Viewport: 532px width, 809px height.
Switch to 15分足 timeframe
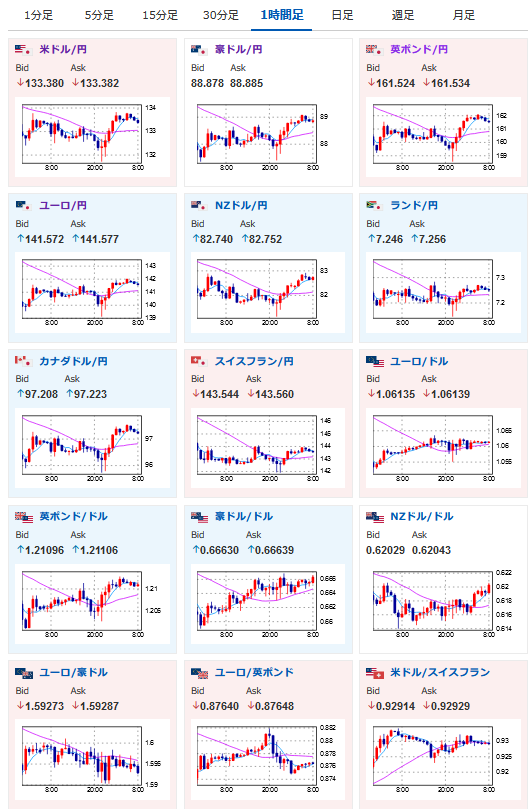(160, 15)
